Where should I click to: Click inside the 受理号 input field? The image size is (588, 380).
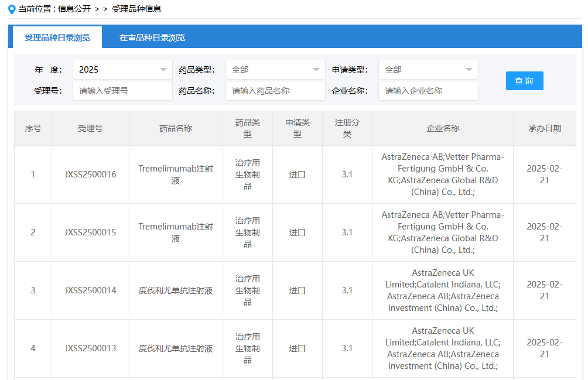click(122, 91)
